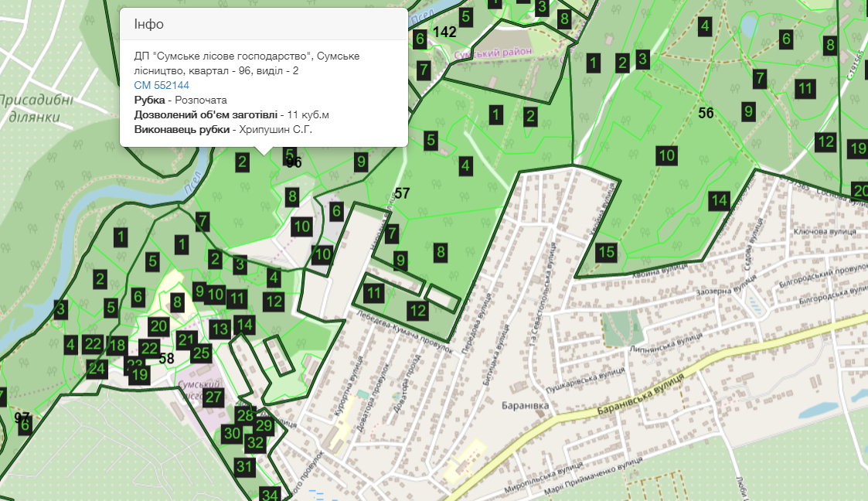The width and height of the screenshot is (868, 501).
Task: Select marker 27 in the lower forest section
Action: coord(214,397)
